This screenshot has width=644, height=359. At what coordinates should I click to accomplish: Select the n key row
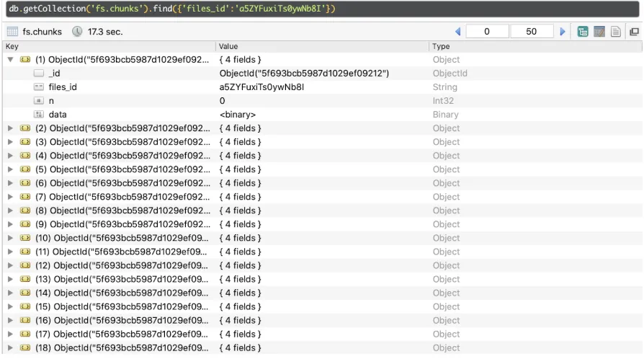click(x=51, y=101)
